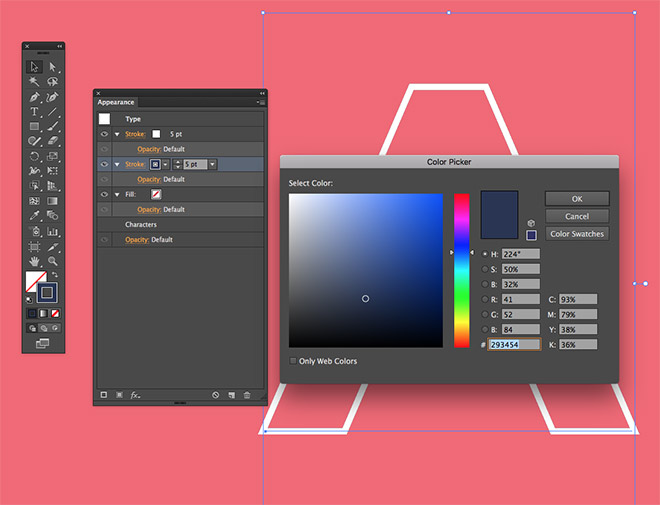This screenshot has height=505, width=660.
Task: Select the Pen tool
Action: click(x=34, y=97)
